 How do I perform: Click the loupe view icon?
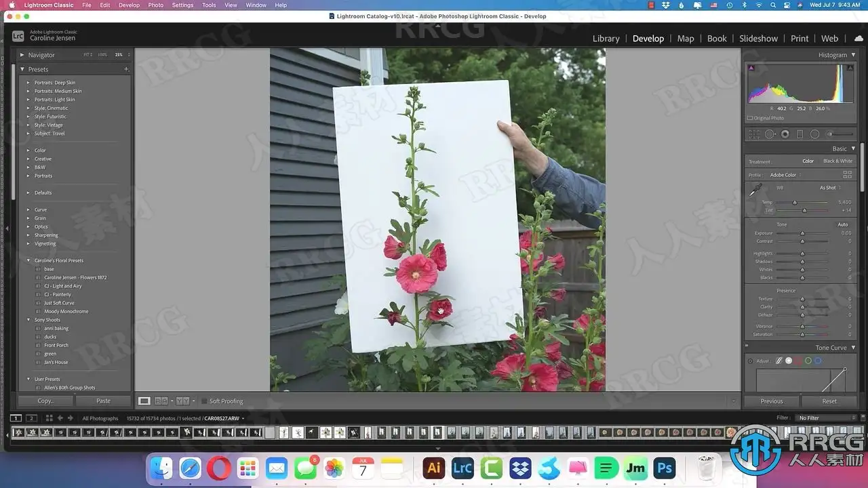[144, 401]
